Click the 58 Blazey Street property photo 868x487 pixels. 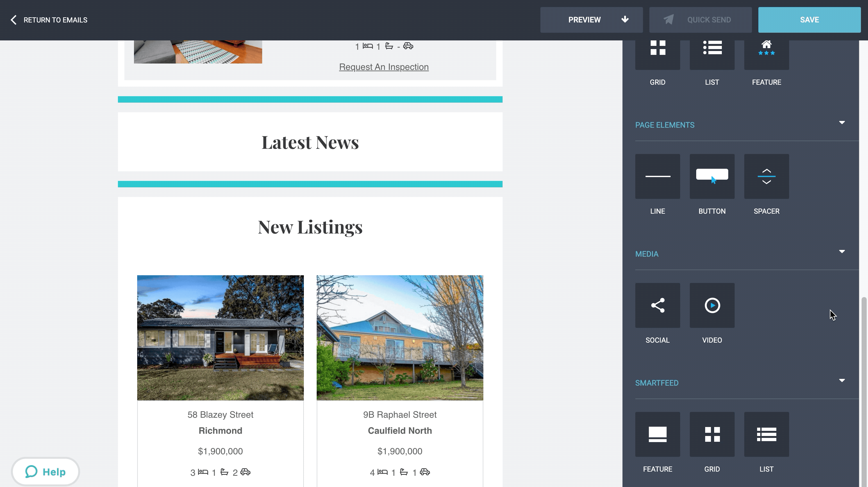point(221,337)
